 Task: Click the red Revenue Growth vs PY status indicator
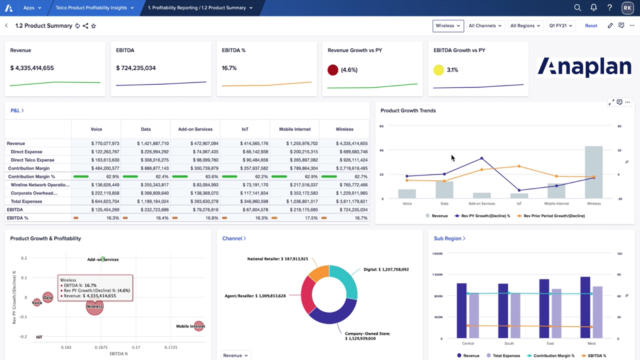click(333, 70)
